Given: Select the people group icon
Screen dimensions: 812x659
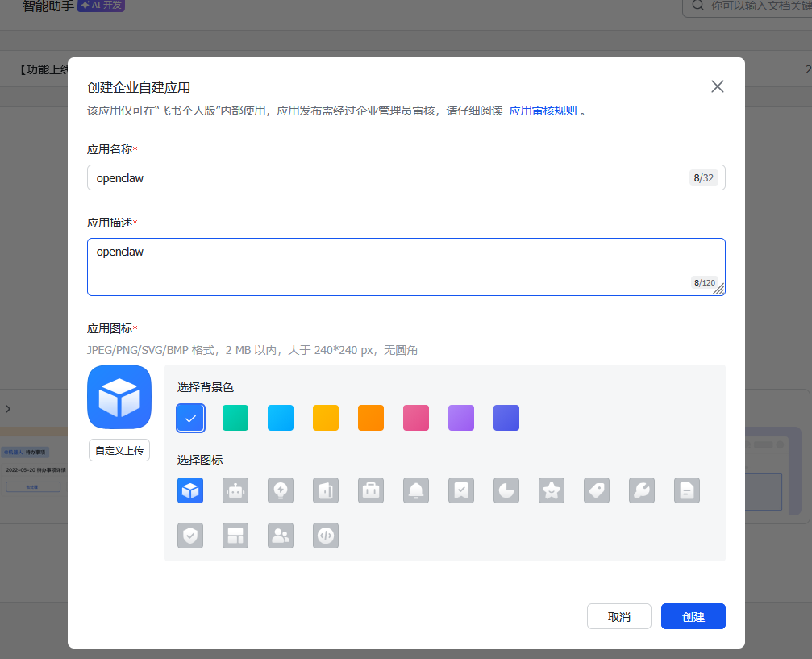Looking at the screenshot, I should [281, 536].
